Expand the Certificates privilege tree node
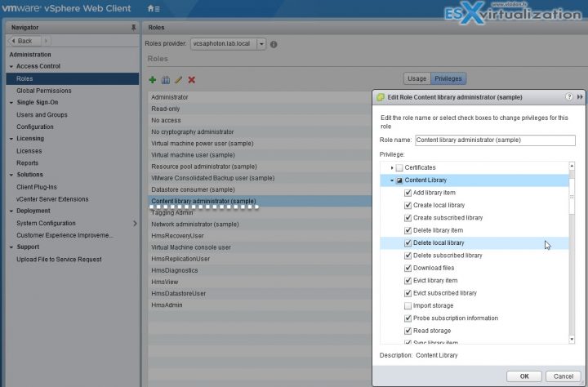The image size is (588, 387). pyautogui.click(x=392, y=167)
